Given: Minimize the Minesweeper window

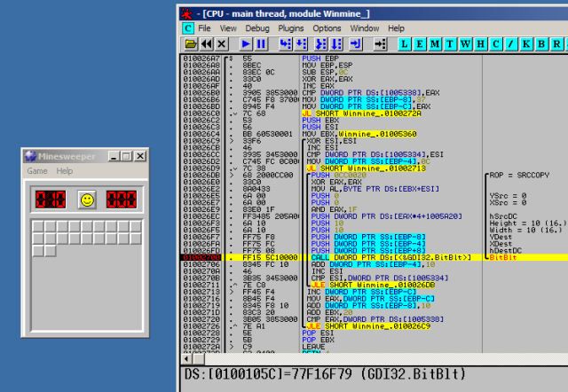Looking at the screenshot, I should pos(114,156).
